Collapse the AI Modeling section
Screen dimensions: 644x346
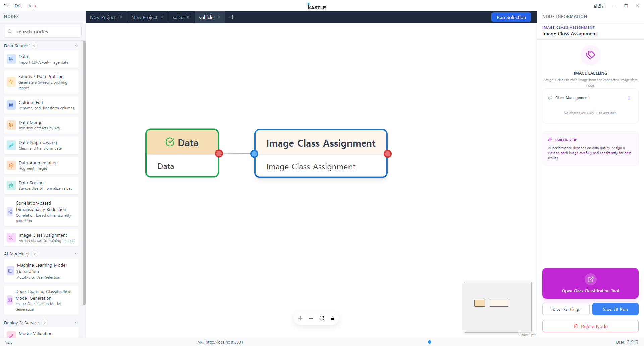click(x=76, y=254)
